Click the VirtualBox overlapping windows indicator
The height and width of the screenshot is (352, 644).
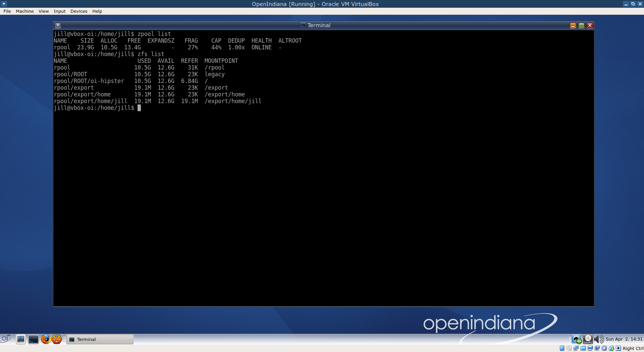pos(597,348)
